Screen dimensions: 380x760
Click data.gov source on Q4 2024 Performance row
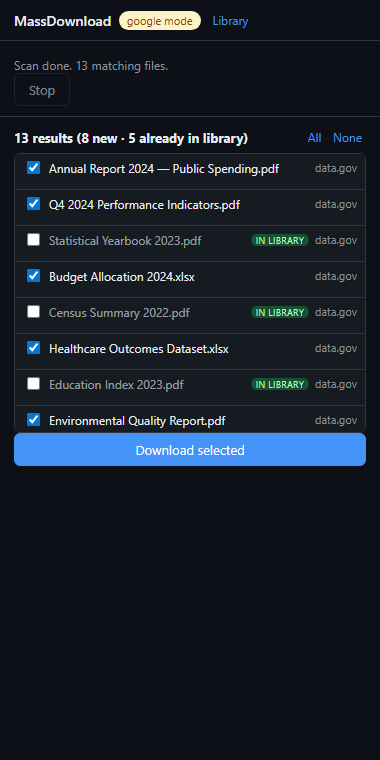336,204
